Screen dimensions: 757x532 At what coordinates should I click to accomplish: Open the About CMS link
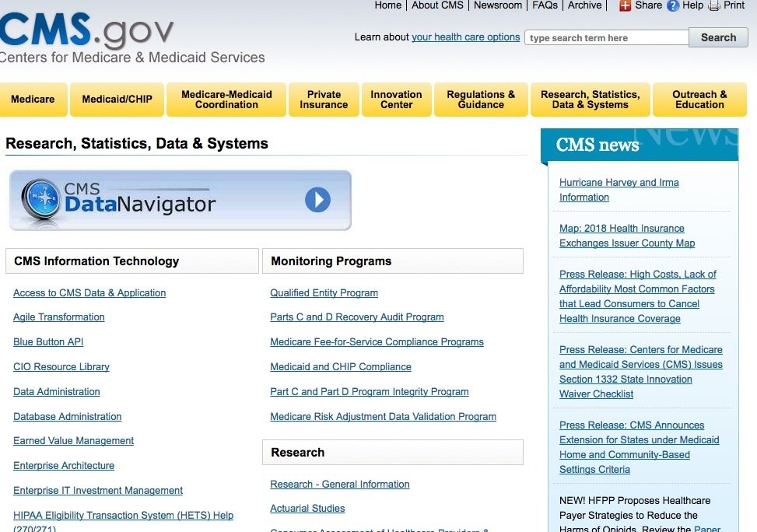click(437, 5)
